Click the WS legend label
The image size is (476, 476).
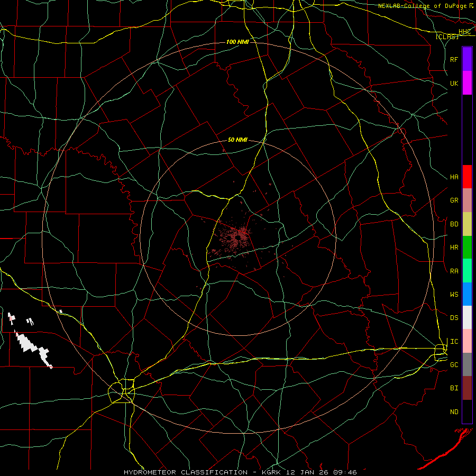point(454,295)
